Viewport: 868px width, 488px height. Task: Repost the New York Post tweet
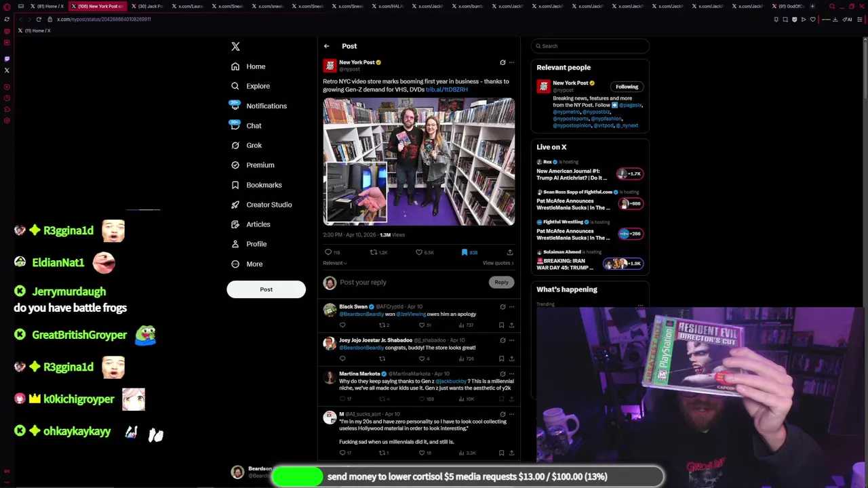point(374,252)
